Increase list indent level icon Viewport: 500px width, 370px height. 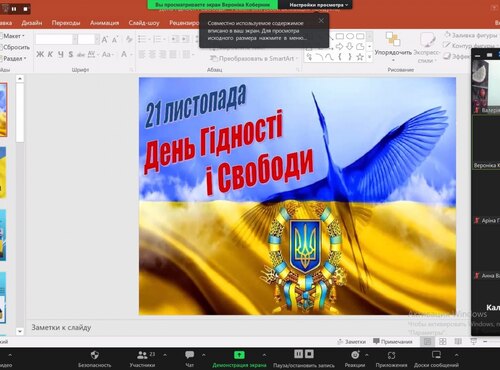tap(184, 39)
